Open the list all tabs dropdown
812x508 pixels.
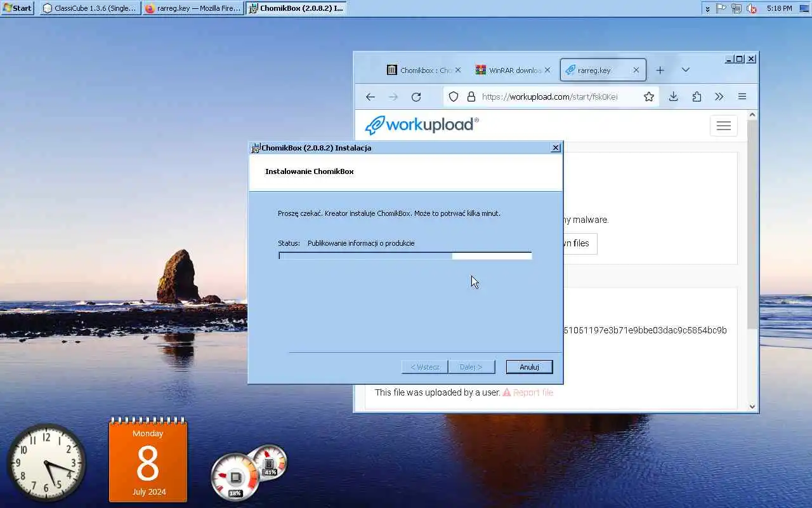[686, 70]
